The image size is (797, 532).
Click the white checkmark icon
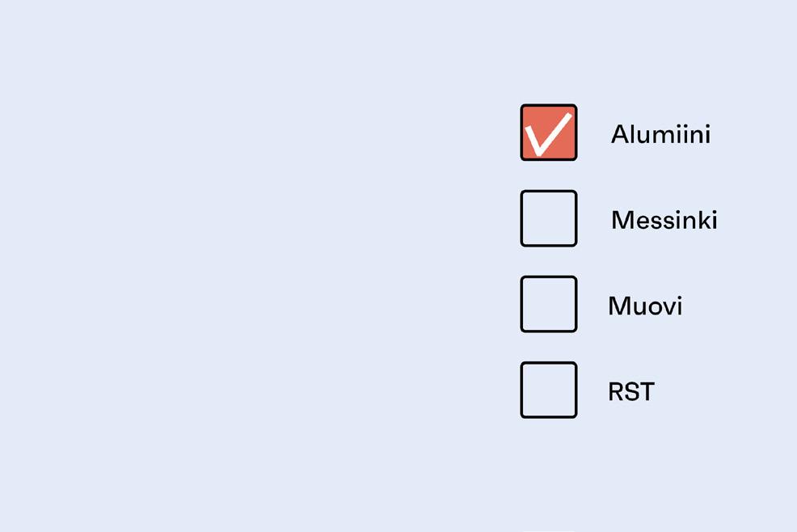(x=548, y=134)
